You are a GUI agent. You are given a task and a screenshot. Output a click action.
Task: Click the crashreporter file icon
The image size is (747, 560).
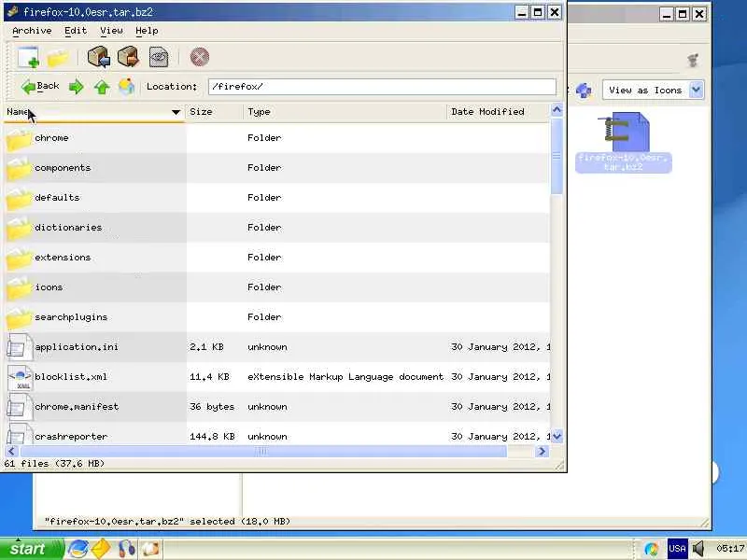click(19, 434)
